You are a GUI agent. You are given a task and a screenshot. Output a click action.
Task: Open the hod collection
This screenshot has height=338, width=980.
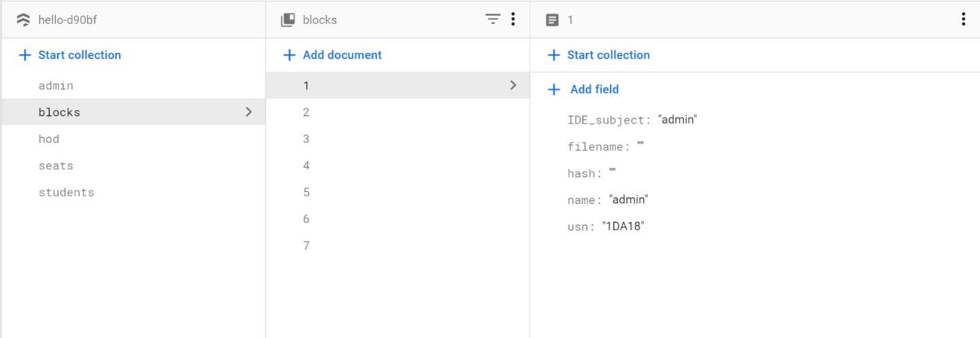(49, 139)
